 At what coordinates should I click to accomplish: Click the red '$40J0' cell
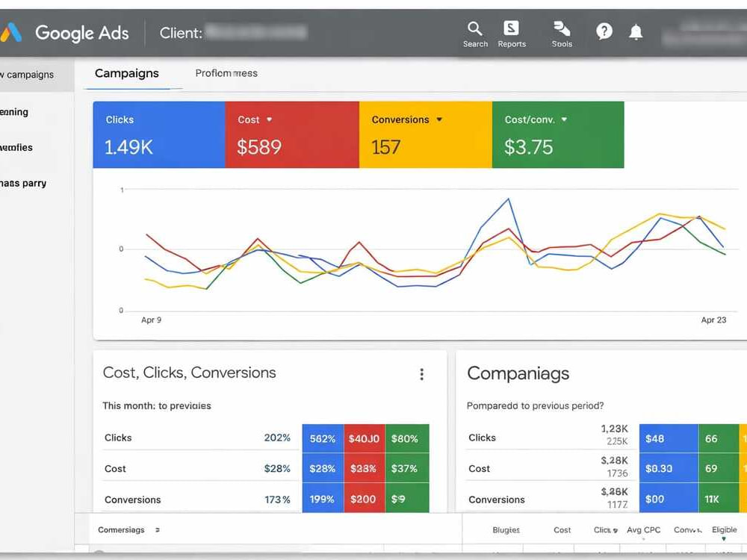364,438
